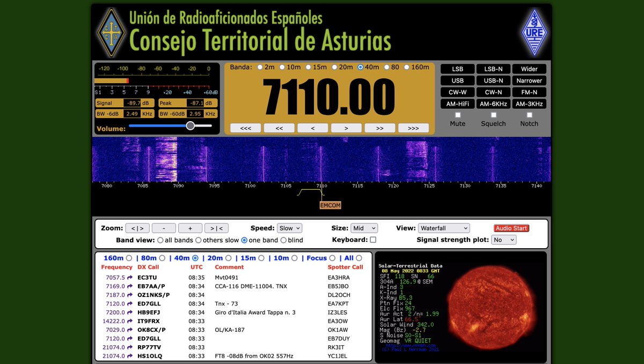Filter DX spots to 10m
Screen dimensions: 644x364
[x=294, y=258]
